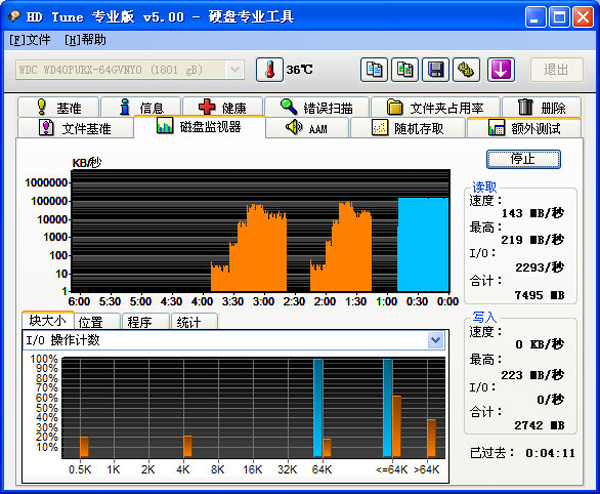Click the read total 7495 MB

pos(540,295)
